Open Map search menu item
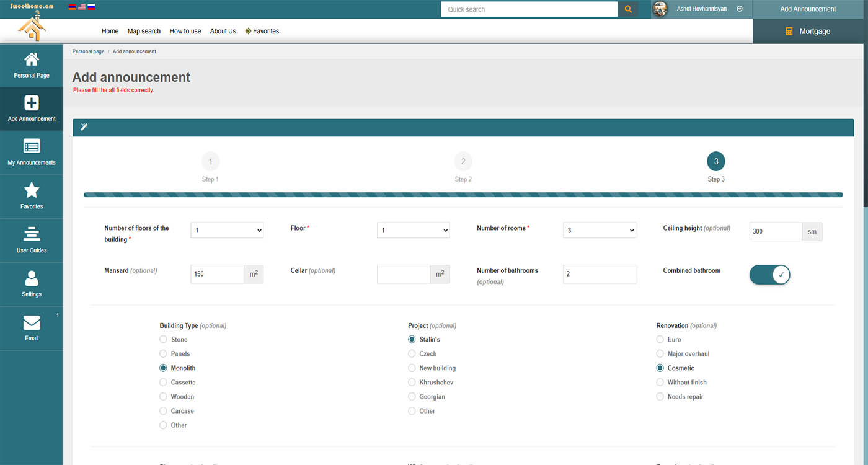Screen dimensions: 868x465 coord(144,31)
